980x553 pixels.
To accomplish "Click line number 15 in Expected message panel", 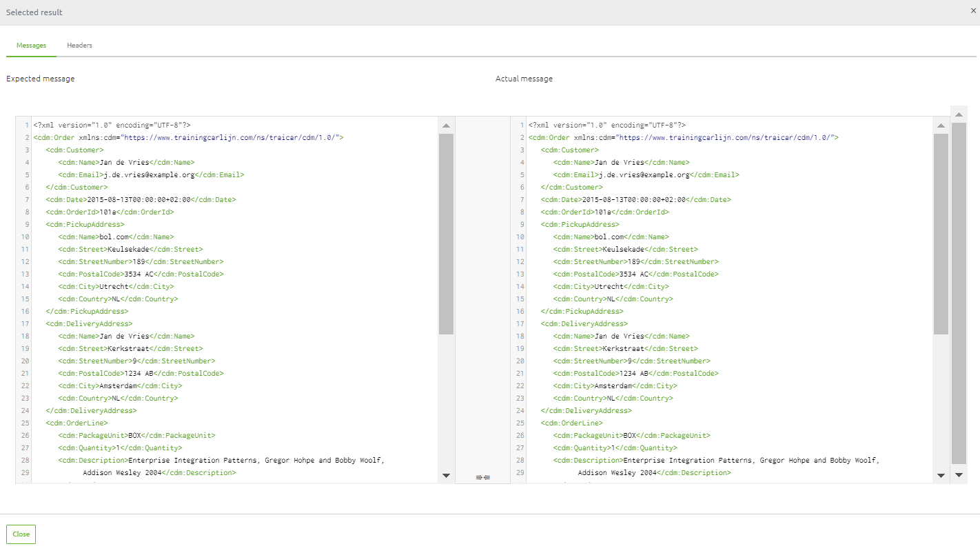I will 25,299.
